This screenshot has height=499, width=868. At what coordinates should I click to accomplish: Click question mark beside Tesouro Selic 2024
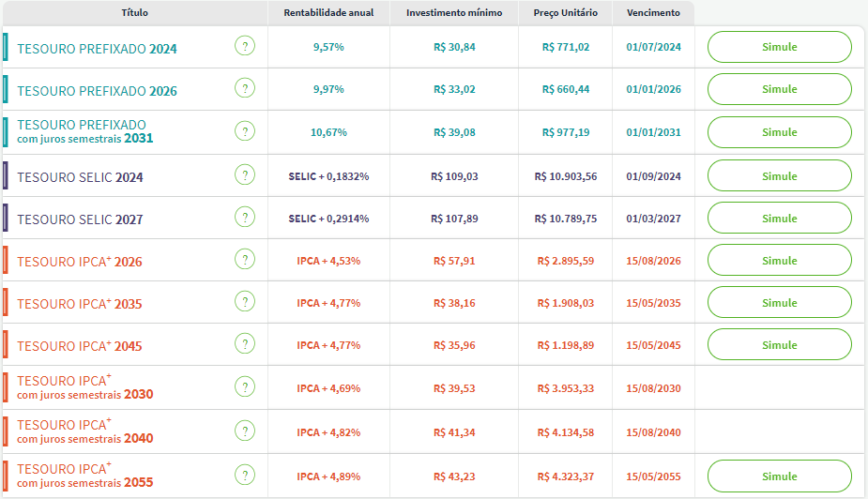coord(245,174)
